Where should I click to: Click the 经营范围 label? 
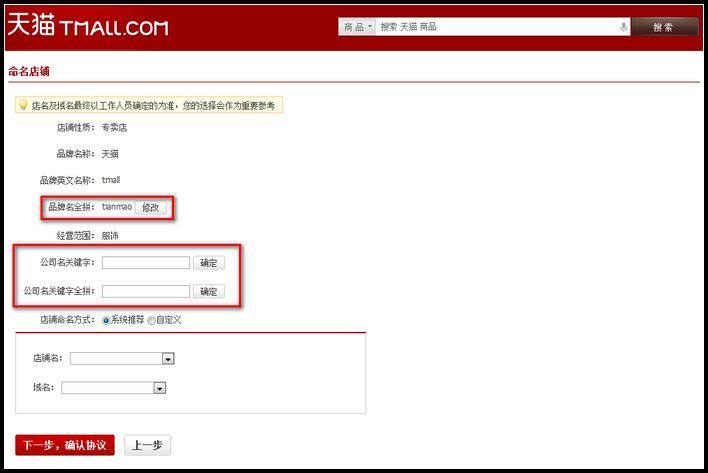pyautogui.click(x=75, y=236)
